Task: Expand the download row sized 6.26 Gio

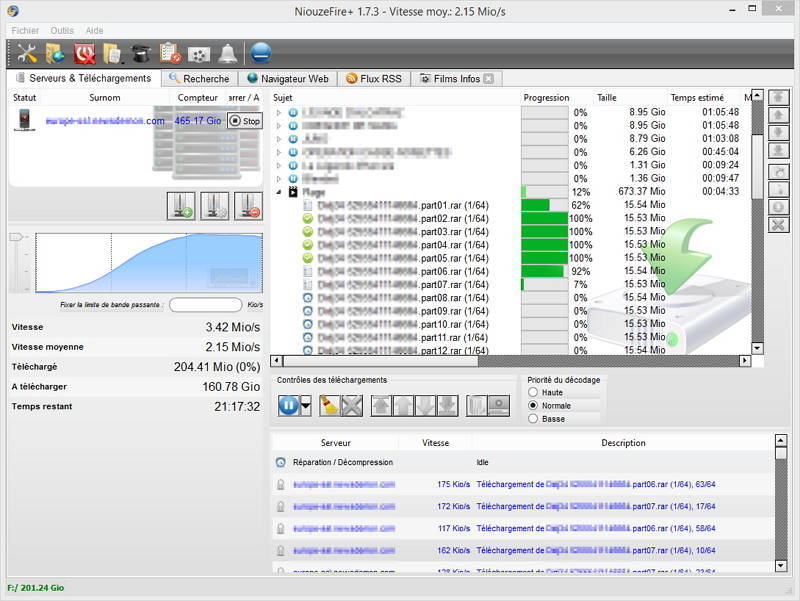Action: [x=279, y=152]
